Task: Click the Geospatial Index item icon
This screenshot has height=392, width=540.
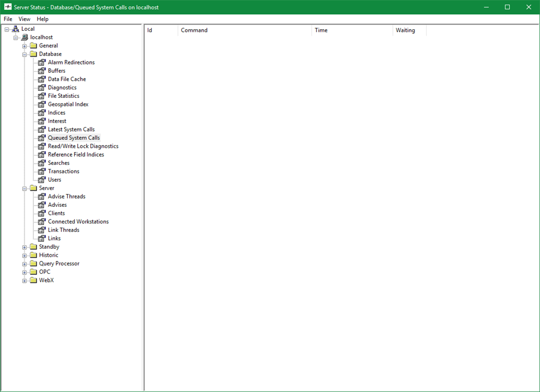Action: pos(42,104)
